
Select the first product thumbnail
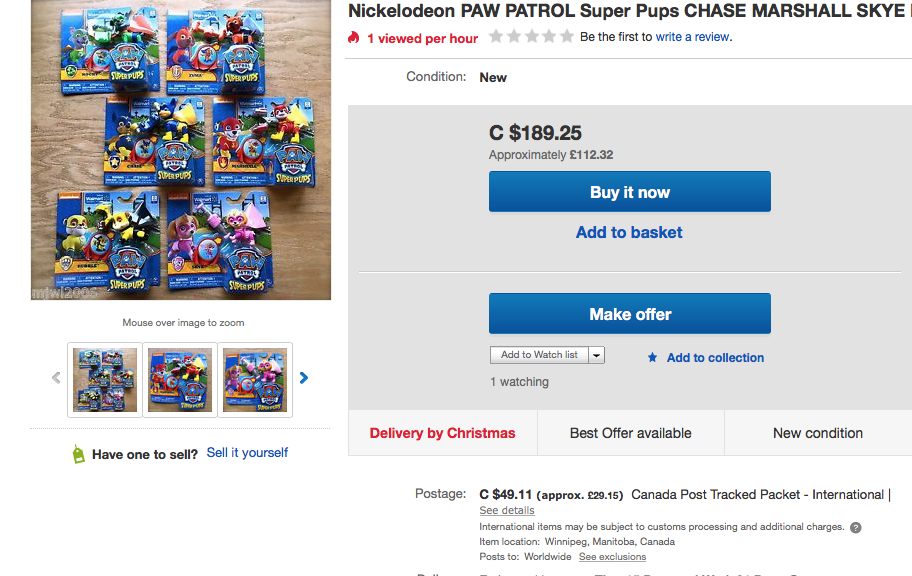click(x=105, y=380)
